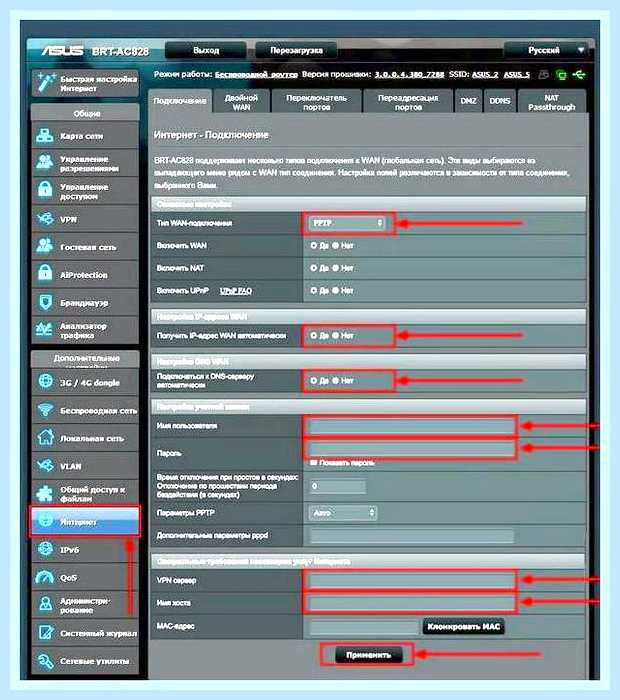Select Да for Включить WAN
This screenshot has width=620, height=700.
[313, 246]
